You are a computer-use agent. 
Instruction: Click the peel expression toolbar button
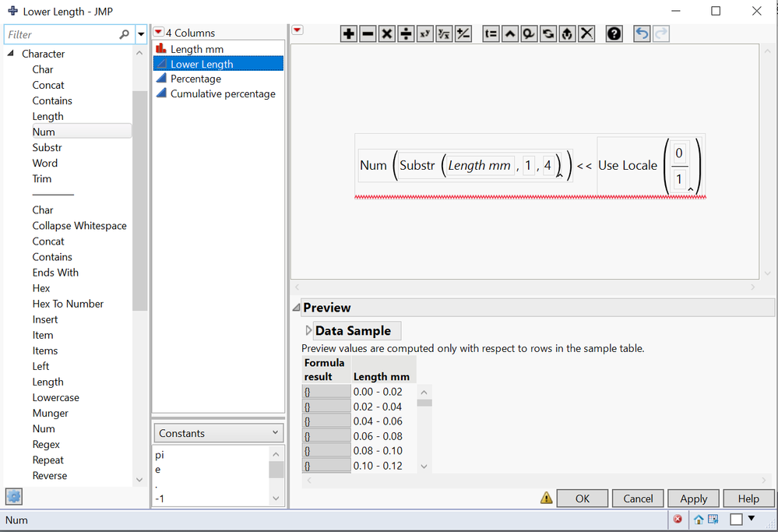click(x=567, y=33)
